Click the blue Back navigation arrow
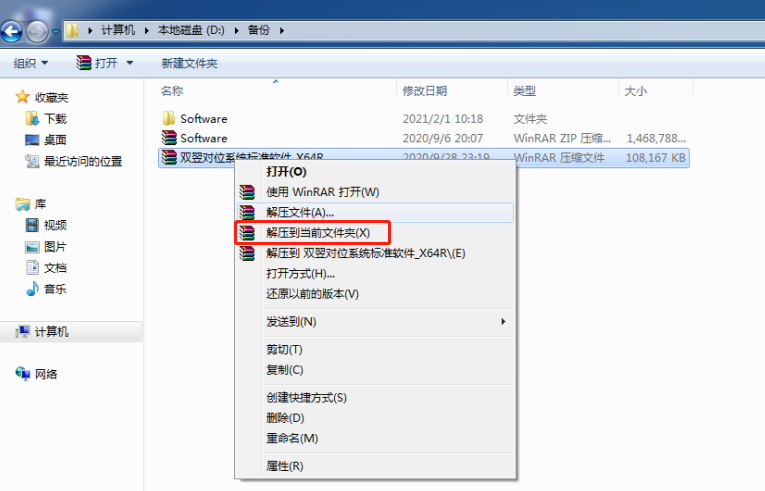 [12, 32]
